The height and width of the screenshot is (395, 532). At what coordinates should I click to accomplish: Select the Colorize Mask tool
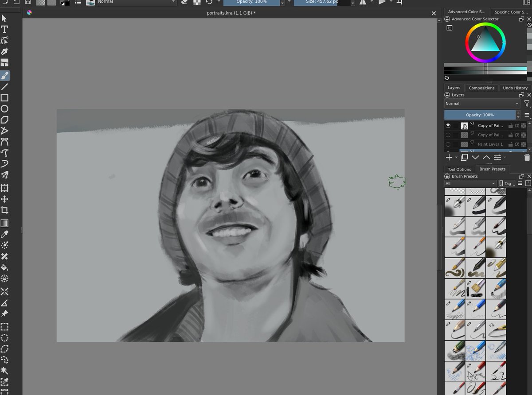(4, 245)
